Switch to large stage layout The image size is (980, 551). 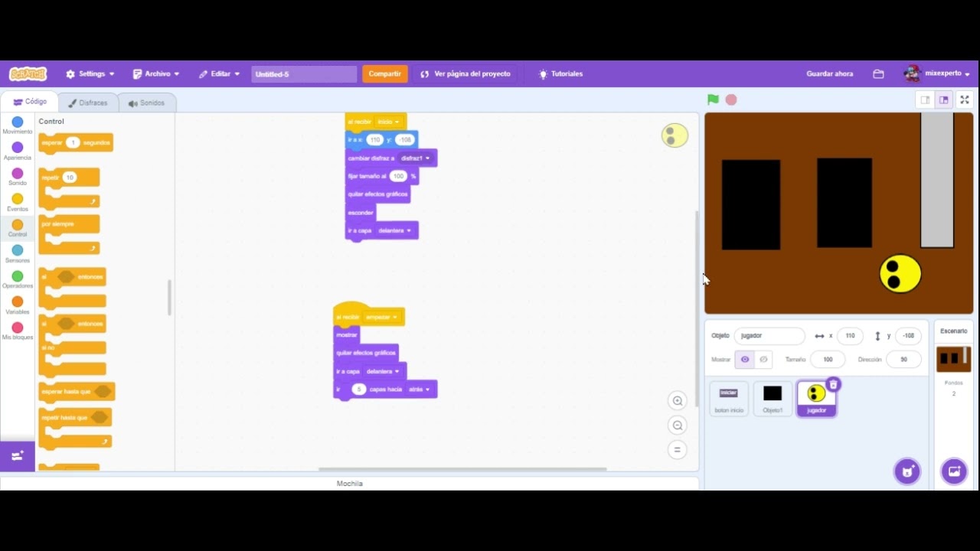click(x=944, y=99)
